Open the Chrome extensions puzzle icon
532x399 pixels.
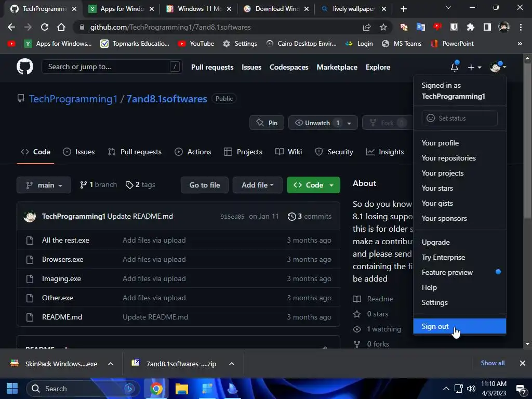point(470,27)
